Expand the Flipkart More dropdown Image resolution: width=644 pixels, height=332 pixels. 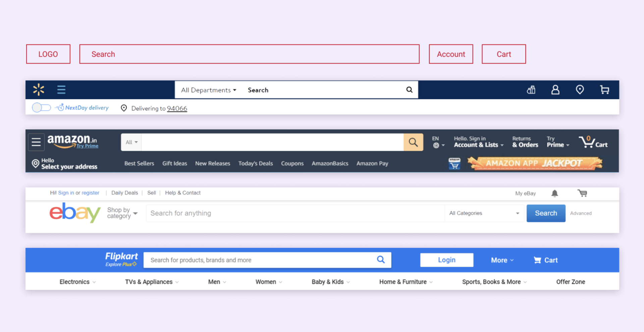[502, 260]
